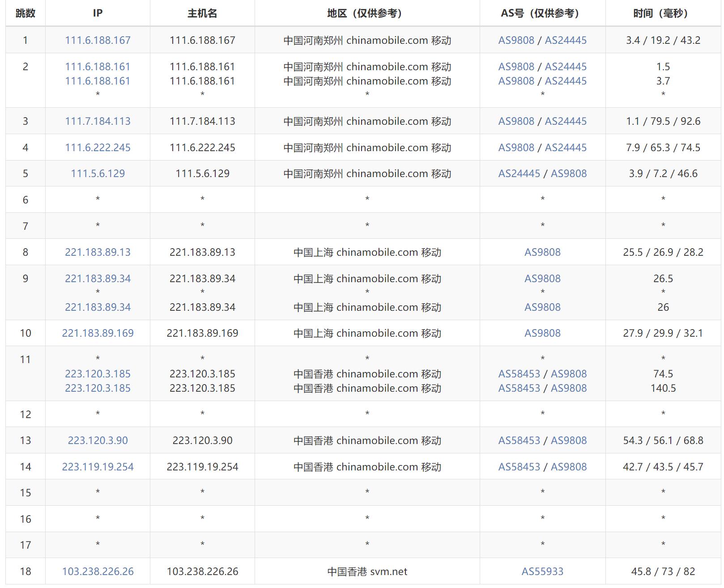The width and height of the screenshot is (724, 588).
Task: Click hop number 12 in first column
Action: 26,415
